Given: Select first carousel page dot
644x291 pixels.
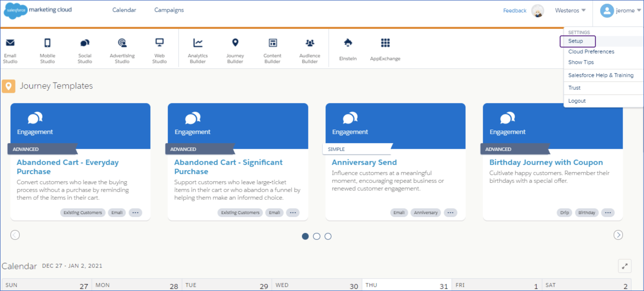Looking at the screenshot, I should point(305,236).
